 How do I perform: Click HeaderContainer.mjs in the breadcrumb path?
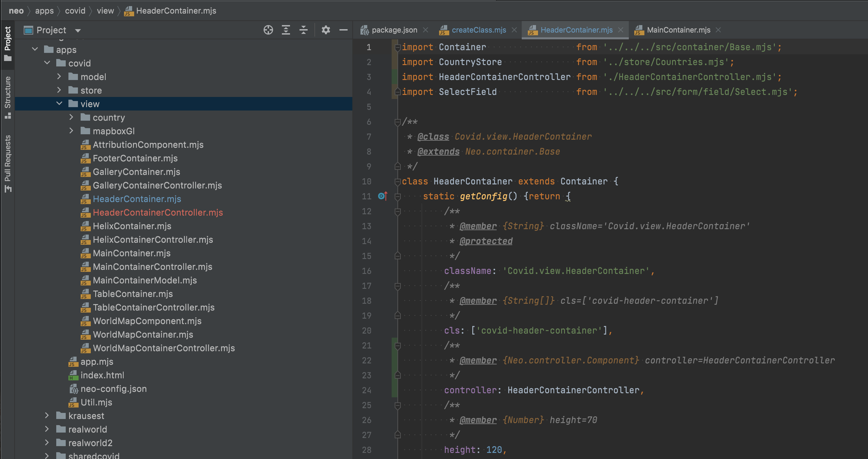[170, 11]
